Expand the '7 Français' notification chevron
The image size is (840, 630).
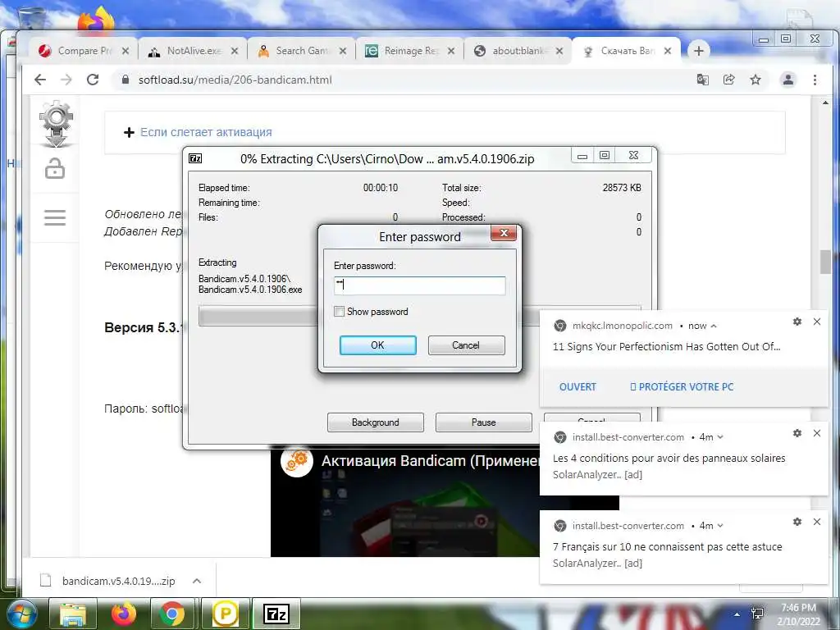[720, 526]
